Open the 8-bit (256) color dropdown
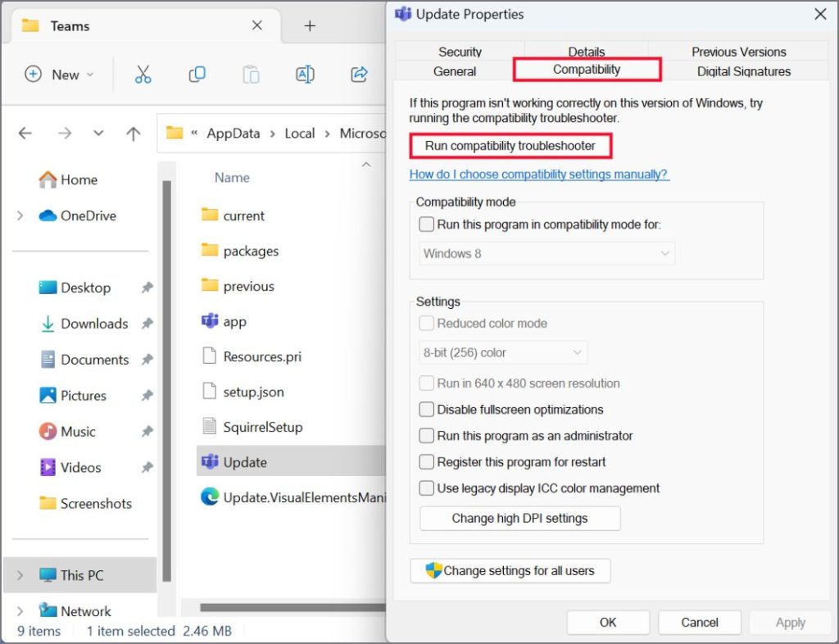 pos(503,352)
